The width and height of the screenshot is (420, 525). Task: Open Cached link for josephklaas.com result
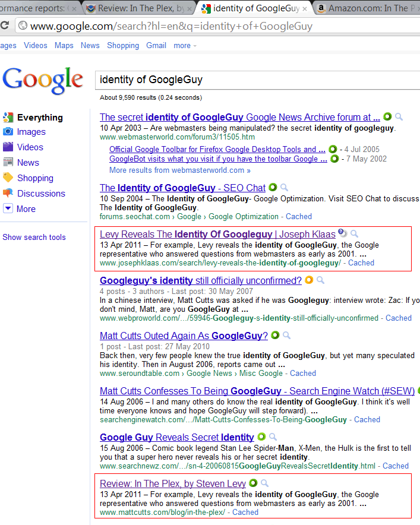click(361, 263)
